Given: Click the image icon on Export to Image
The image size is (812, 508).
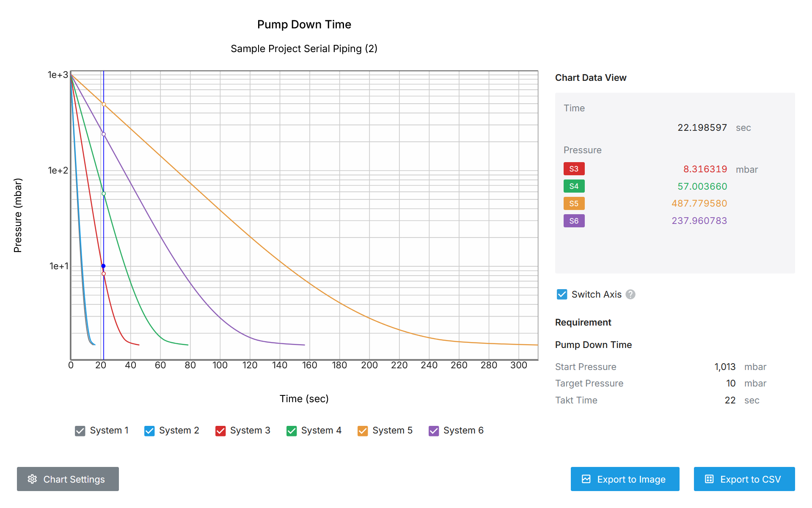Looking at the screenshot, I should pos(586,479).
